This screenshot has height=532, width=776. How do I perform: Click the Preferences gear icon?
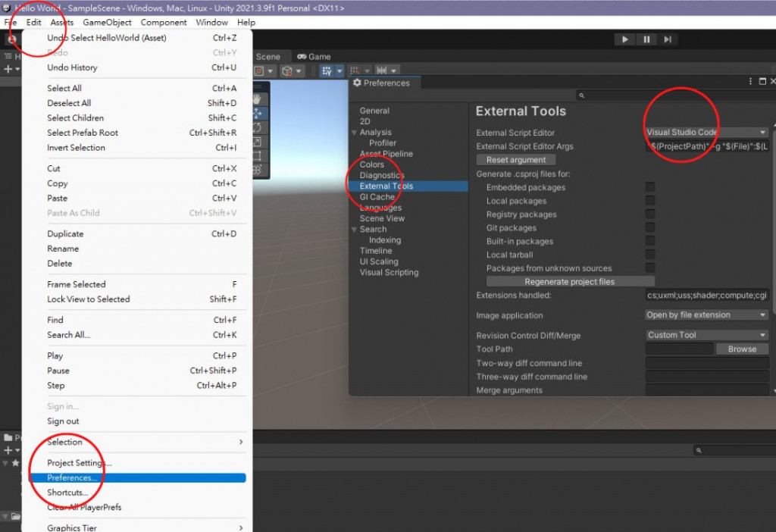(x=357, y=83)
